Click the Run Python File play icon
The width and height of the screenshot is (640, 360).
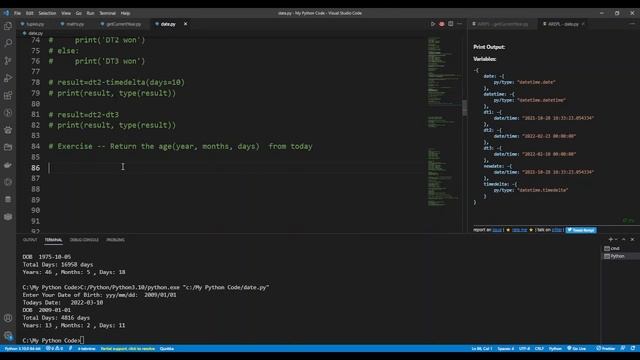coord(433,24)
